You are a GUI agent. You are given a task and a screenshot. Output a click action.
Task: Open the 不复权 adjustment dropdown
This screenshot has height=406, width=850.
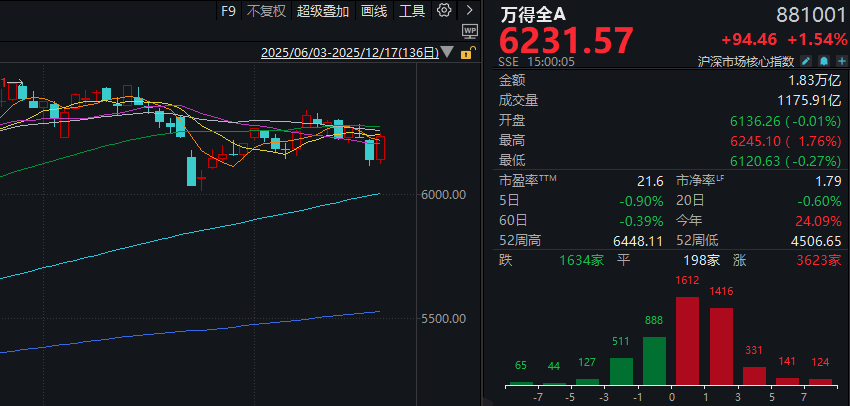click(266, 11)
